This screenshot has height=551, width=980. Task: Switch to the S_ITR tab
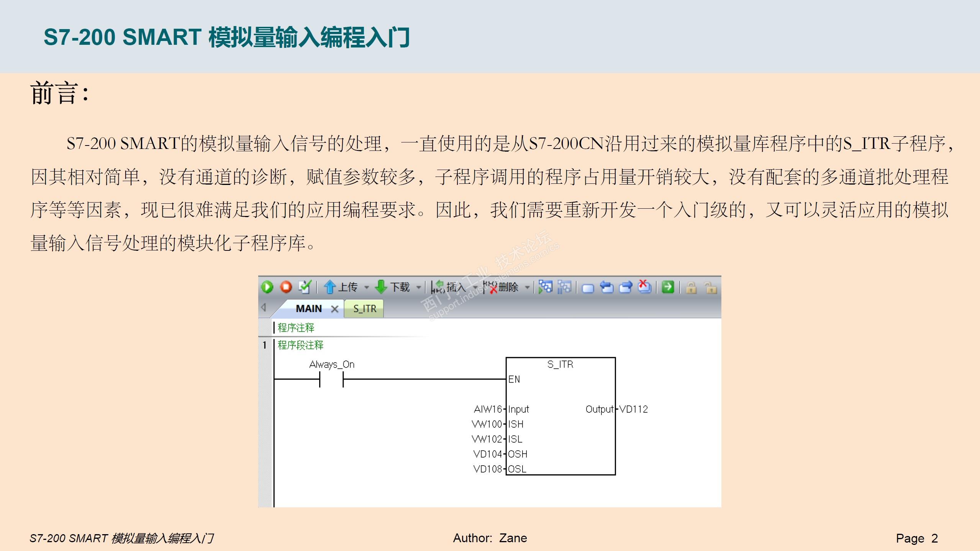(364, 309)
